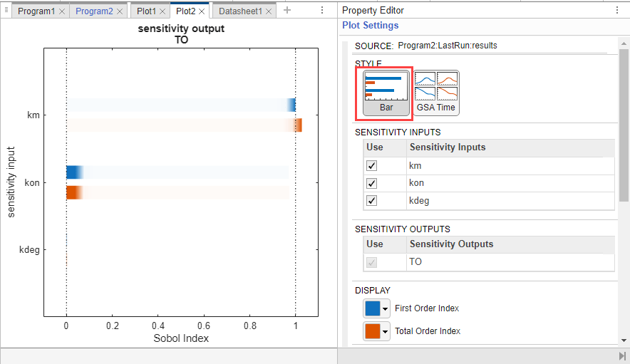Image resolution: width=630 pixels, height=364 pixels.
Task: Open the tab area three-dot menu
Action: tap(322, 11)
